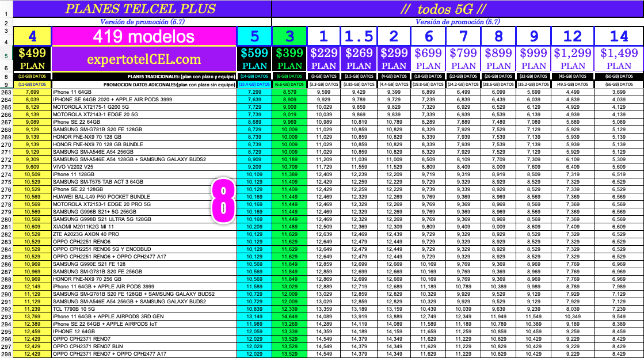The image size is (644, 358).
Task: Select "HONOR FNE-NX9 70 128 GB BUNDLE" cell
Action: [144, 144]
